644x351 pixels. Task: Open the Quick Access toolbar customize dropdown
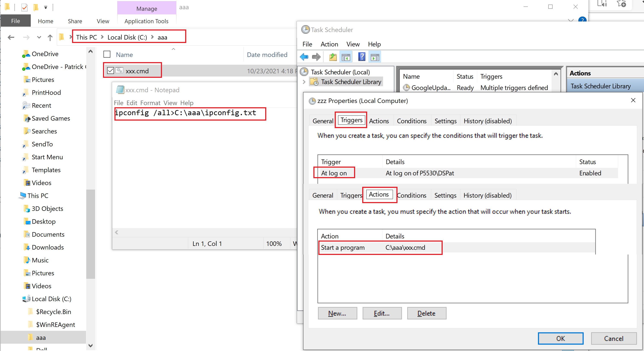tap(46, 8)
